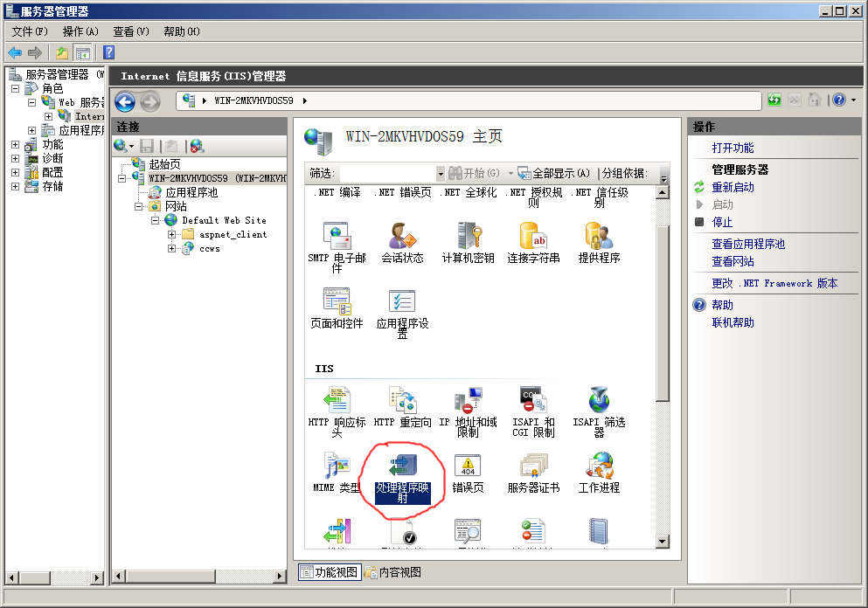Image resolution: width=868 pixels, height=608 pixels.
Task: Click the feature list vertical scrollbar down arrow
Action: pos(663,542)
